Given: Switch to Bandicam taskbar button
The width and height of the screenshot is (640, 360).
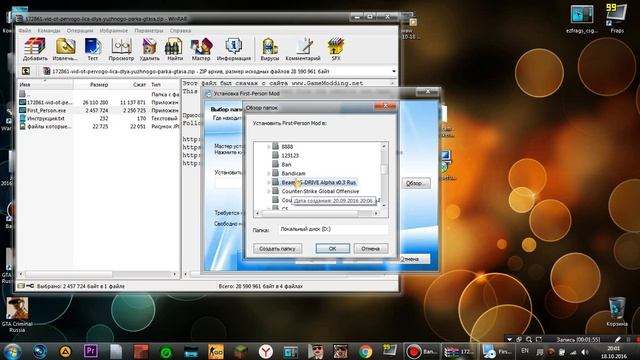Looking at the screenshot, I should tap(422, 351).
